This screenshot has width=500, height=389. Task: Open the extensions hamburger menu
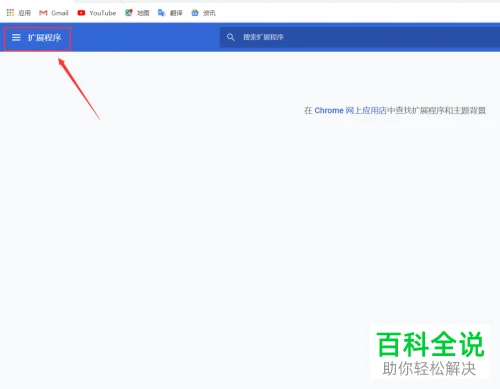point(16,37)
